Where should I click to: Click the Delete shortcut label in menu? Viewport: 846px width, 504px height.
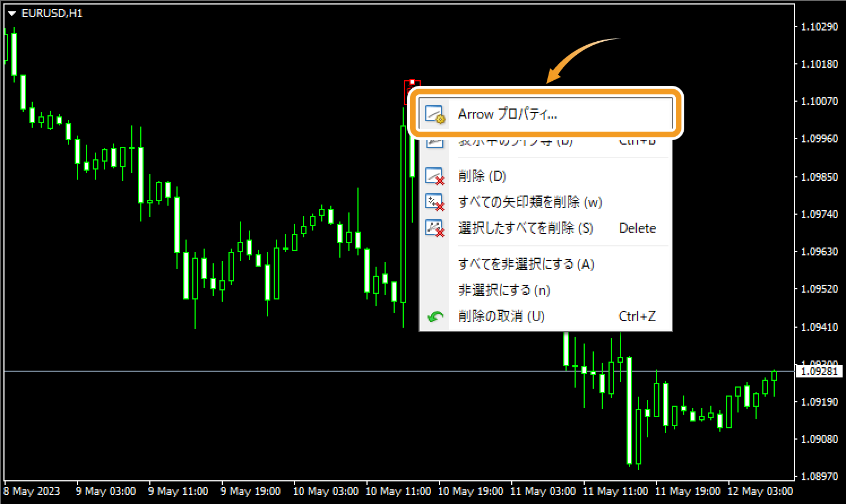pyautogui.click(x=637, y=228)
